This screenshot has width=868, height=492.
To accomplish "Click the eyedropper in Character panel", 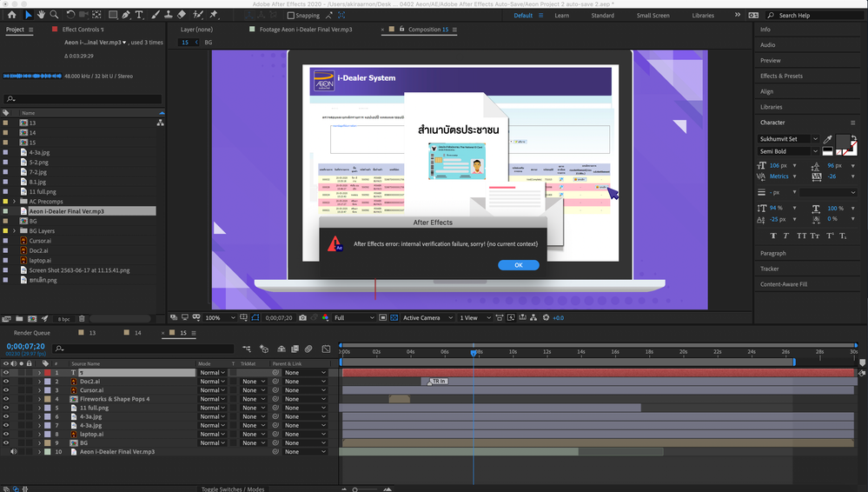I will (x=827, y=139).
